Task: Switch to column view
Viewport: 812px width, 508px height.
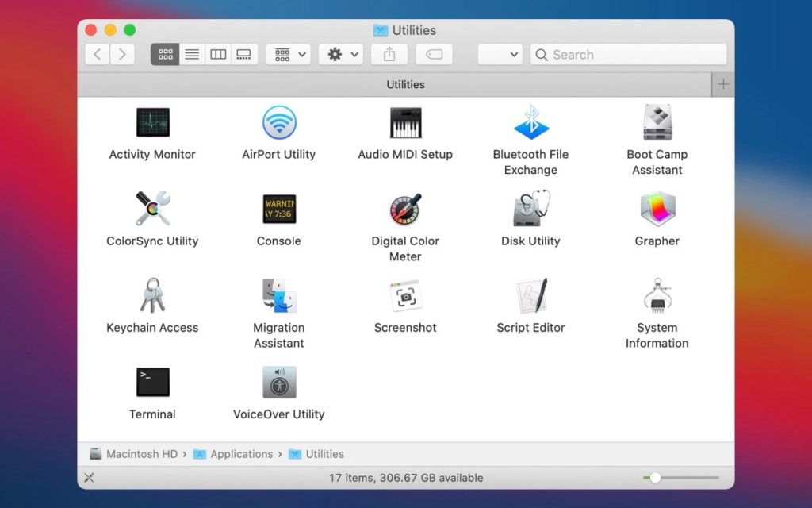Action: point(217,54)
